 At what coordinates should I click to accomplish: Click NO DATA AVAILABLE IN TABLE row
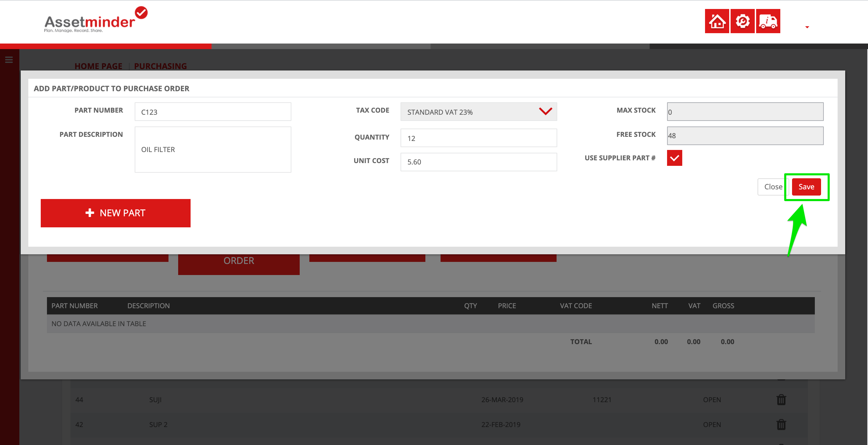(x=431, y=324)
